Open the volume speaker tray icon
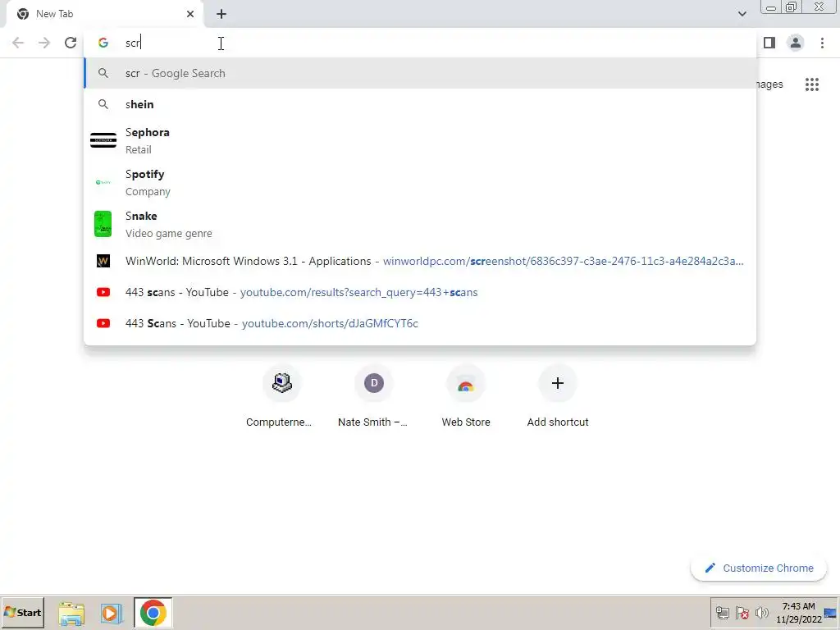 click(761, 613)
